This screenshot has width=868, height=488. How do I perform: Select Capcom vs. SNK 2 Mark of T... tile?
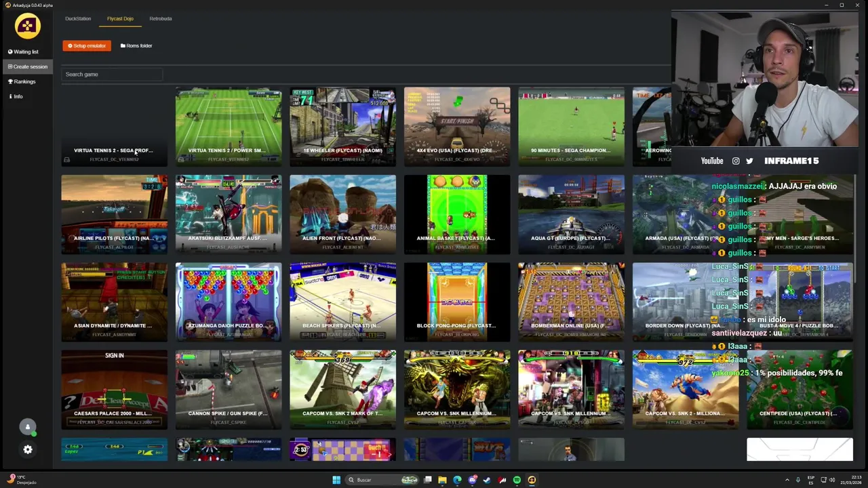(343, 389)
